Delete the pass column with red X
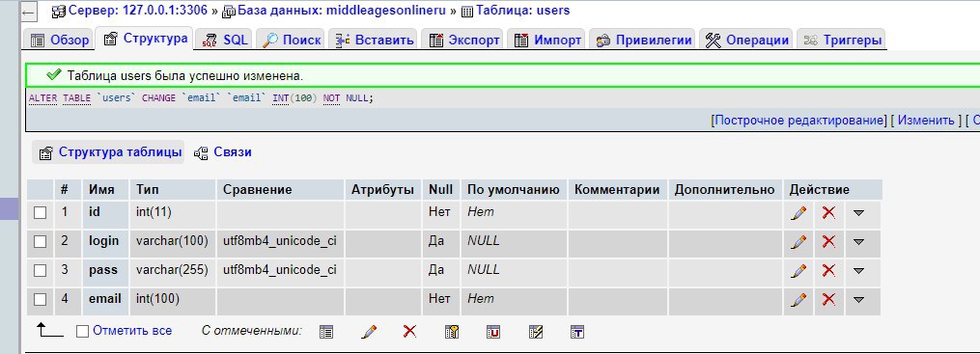Viewport: 980px width, 354px height. click(x=828, y=270)
